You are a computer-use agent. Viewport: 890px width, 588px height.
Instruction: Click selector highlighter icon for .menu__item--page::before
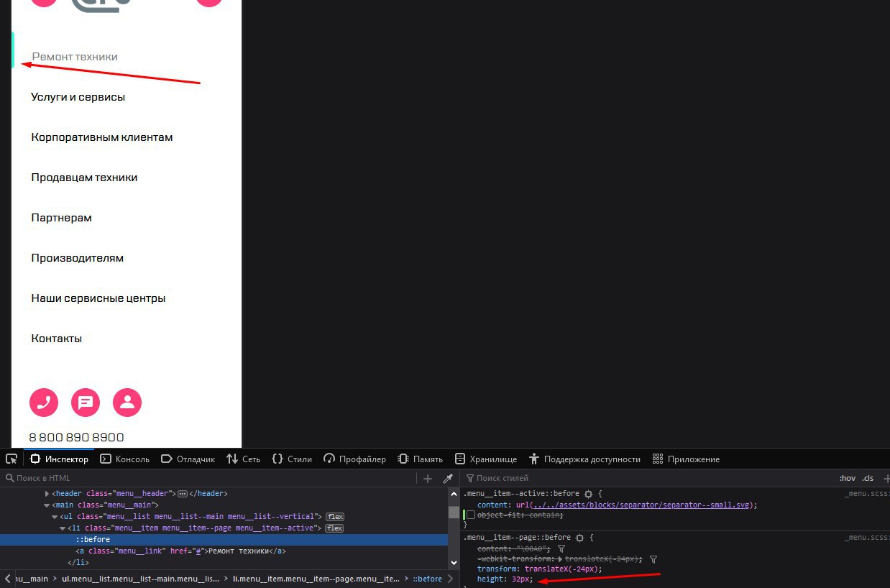pyautogui.click(x=580, y=538)
